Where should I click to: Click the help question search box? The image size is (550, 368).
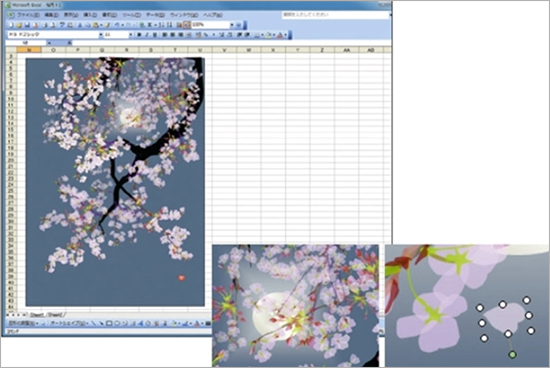(335, 15)
